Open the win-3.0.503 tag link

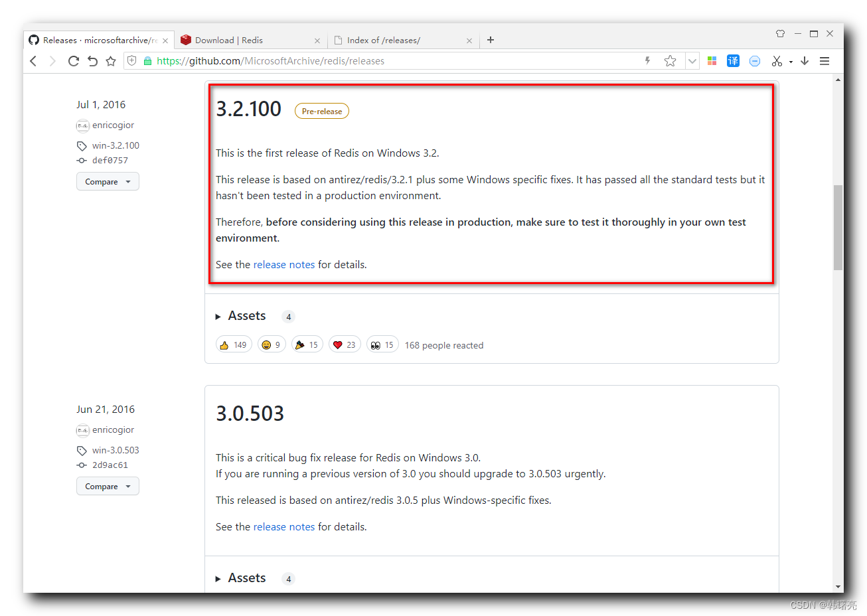pos(116,450)
